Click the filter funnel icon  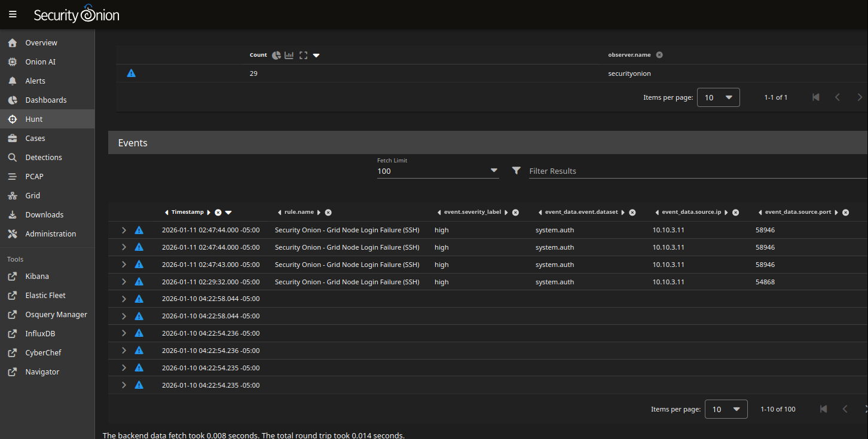coord(516,171)
